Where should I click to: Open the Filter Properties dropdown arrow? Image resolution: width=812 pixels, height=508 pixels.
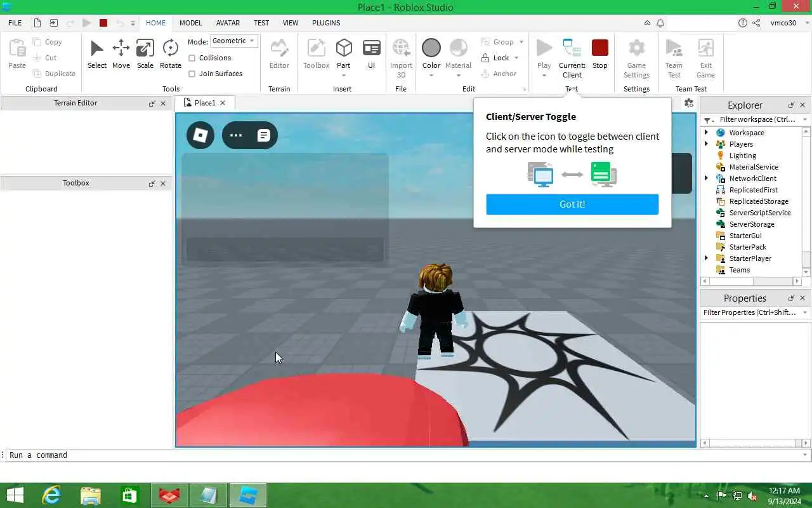[805, 312]
